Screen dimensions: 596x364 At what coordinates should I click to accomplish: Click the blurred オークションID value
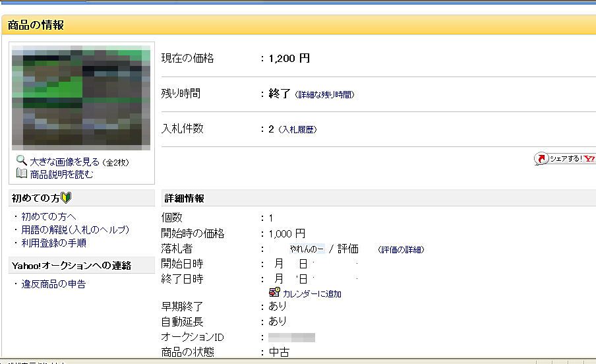[291, 338]
